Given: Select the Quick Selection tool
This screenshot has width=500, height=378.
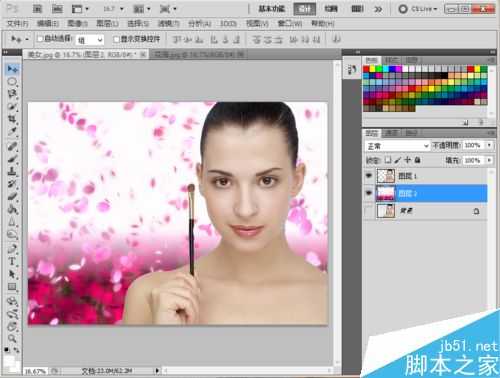Looking at the screenshot, I should tap(12, 106).
